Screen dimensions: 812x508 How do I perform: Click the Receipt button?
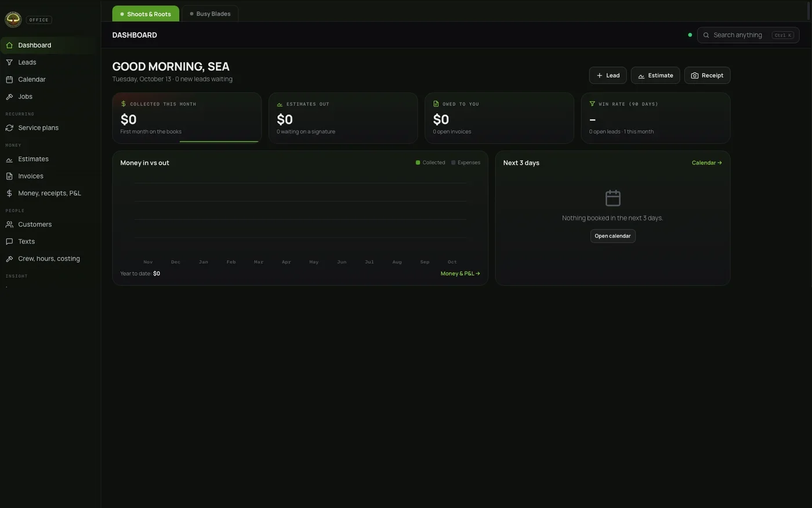pos(707,75)
